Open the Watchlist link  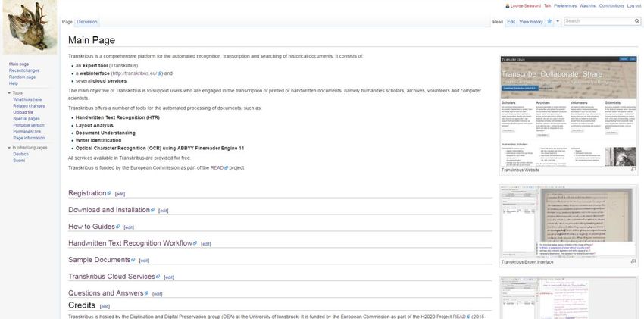pos(587,6)
